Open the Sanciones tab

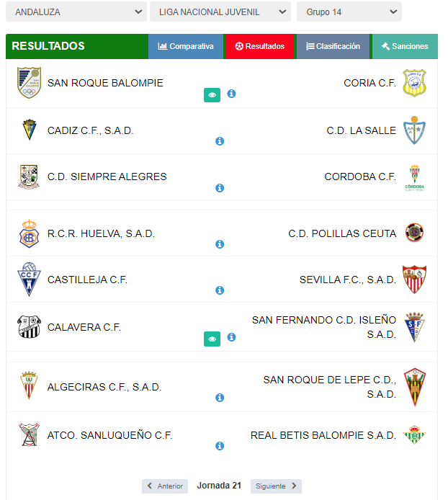(x=405, y=47)
